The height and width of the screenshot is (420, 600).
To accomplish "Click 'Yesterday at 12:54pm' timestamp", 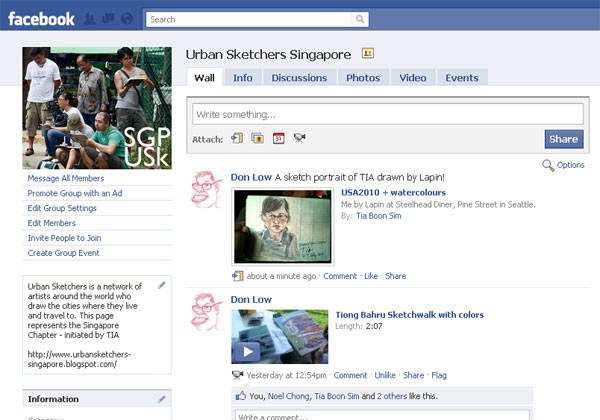I will point(286,375).
